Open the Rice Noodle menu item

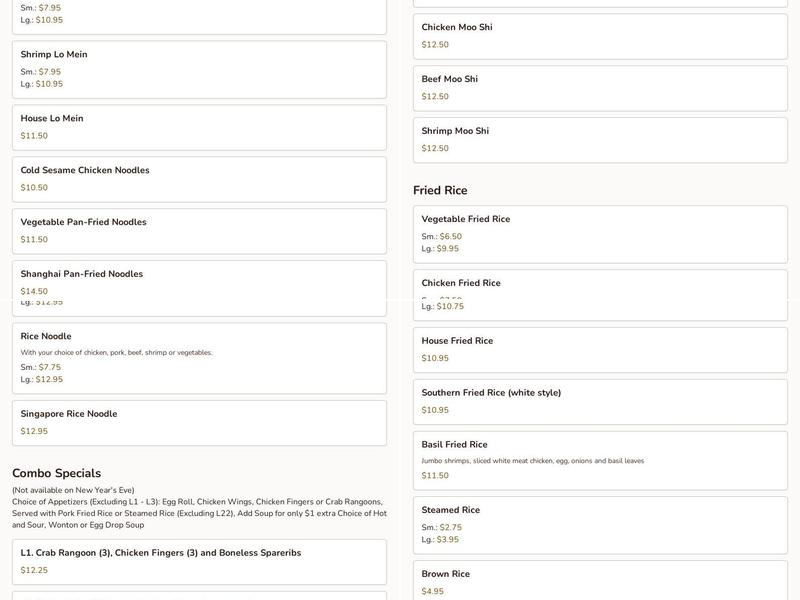click(x=199, y=357)
